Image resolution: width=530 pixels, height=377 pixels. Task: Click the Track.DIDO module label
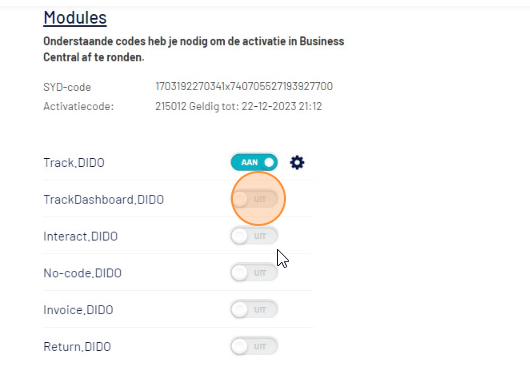click(74, 163)
